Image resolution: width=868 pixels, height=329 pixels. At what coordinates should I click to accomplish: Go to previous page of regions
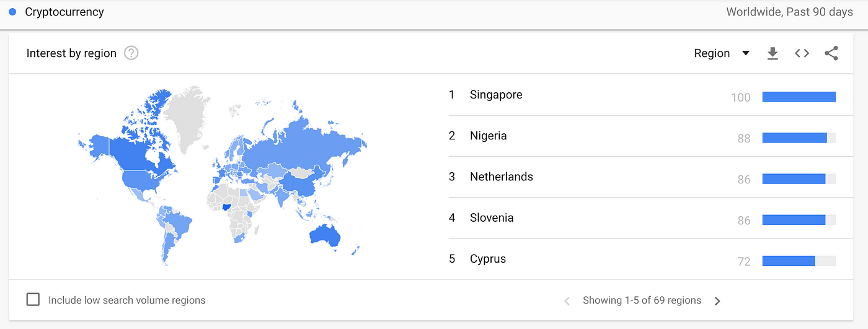point(567,301)
